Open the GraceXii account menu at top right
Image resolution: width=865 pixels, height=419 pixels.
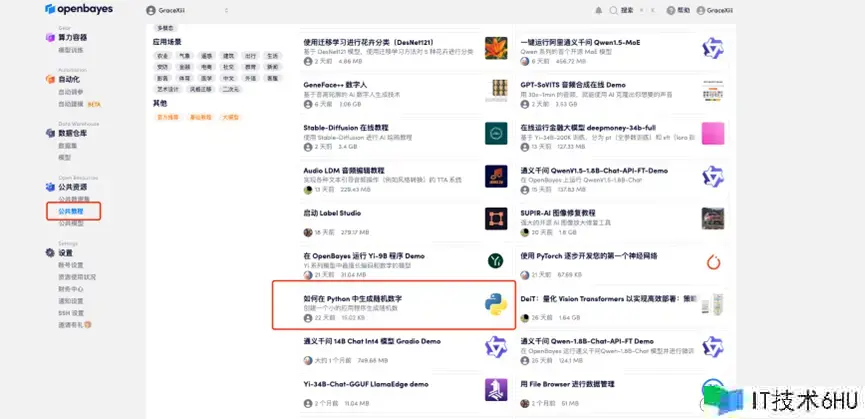(x=716, y=10)
